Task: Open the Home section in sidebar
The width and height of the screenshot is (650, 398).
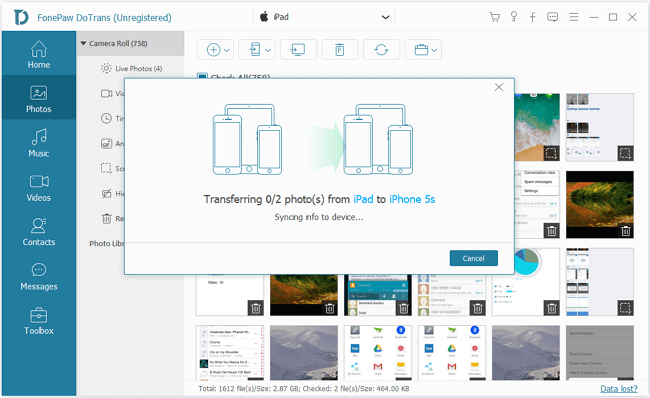Action: pos(39,53)
